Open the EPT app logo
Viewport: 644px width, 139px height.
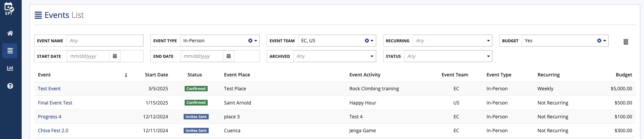pyautogui.click(x=9, y=8)
